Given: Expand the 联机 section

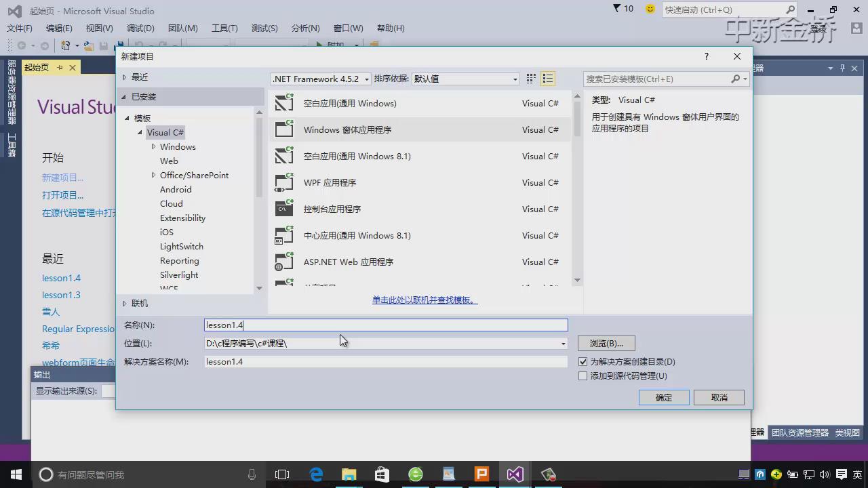Looking at the screenshot, I should click(124, 303).
